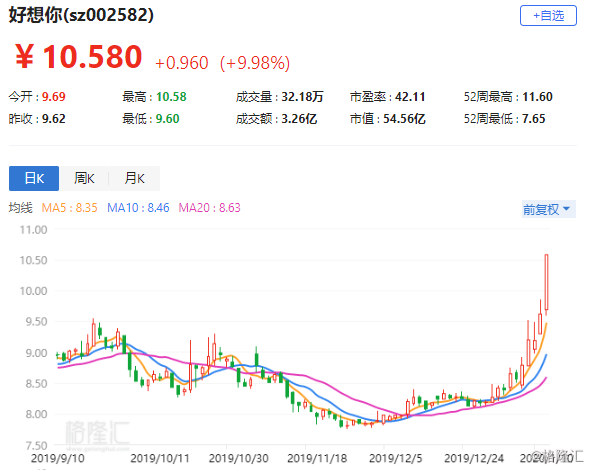Screen dimensions: 591x470
Task: Click the 8.50 y-axis label
Action: [x=36, y=384]
